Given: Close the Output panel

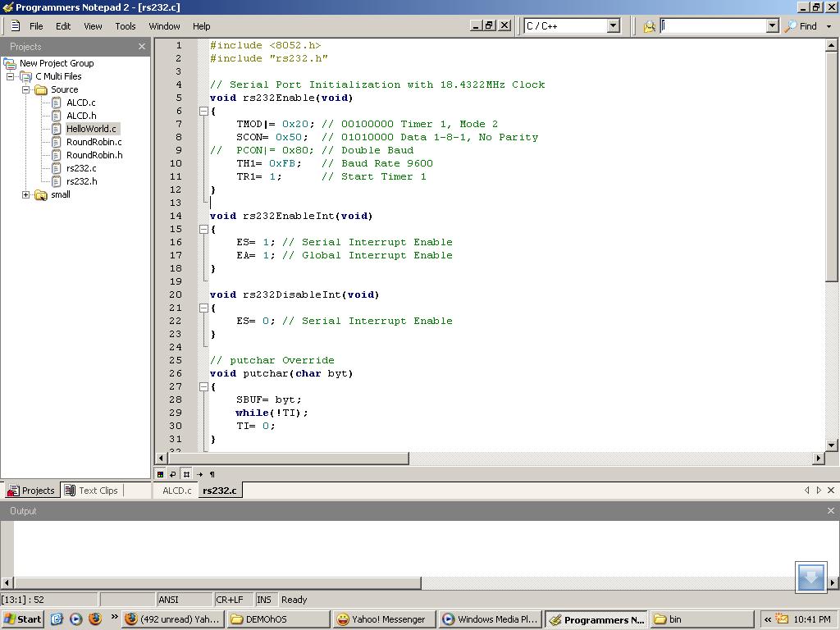Looking at the screenshot, I should click(x=830, y=510).
